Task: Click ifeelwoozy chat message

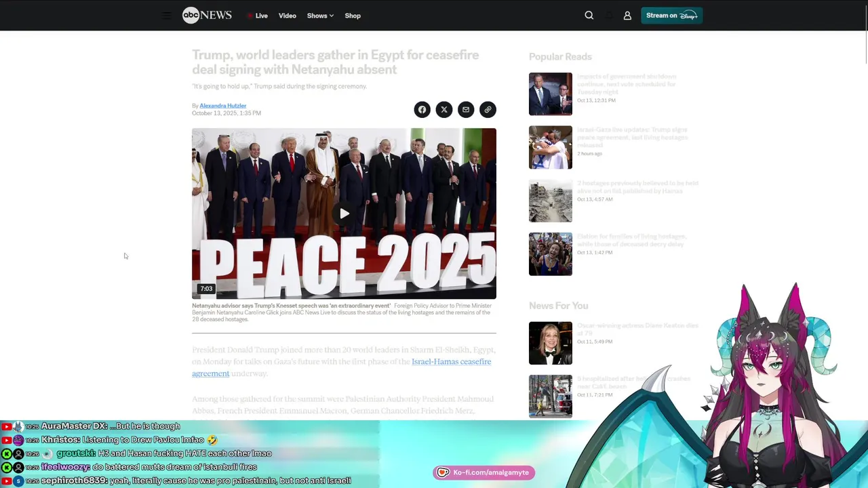Action: click(x=129, y=467)
